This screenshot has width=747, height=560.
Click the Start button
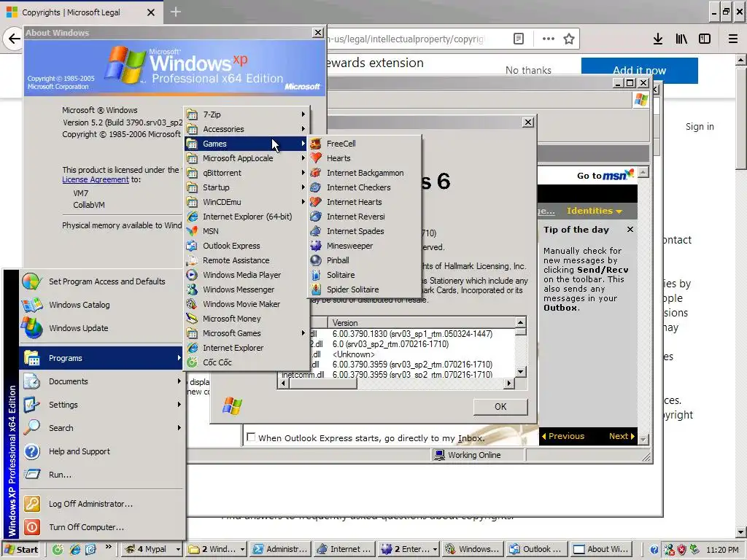click(21, 550)
